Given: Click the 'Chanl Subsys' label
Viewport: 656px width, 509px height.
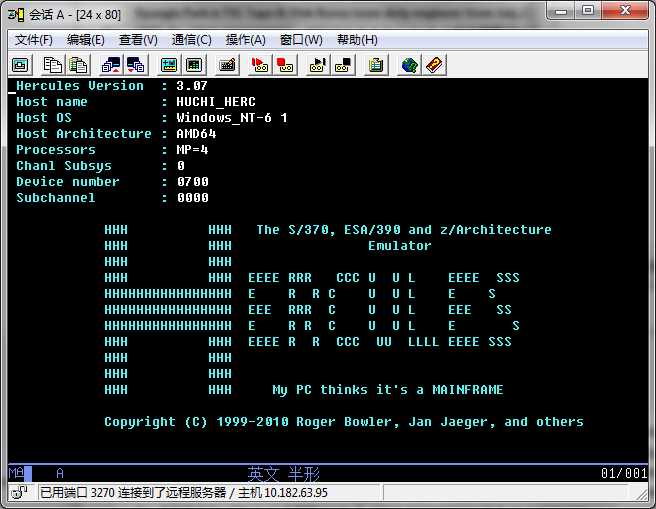Looking at the screenshot, I should click(64, 166).
